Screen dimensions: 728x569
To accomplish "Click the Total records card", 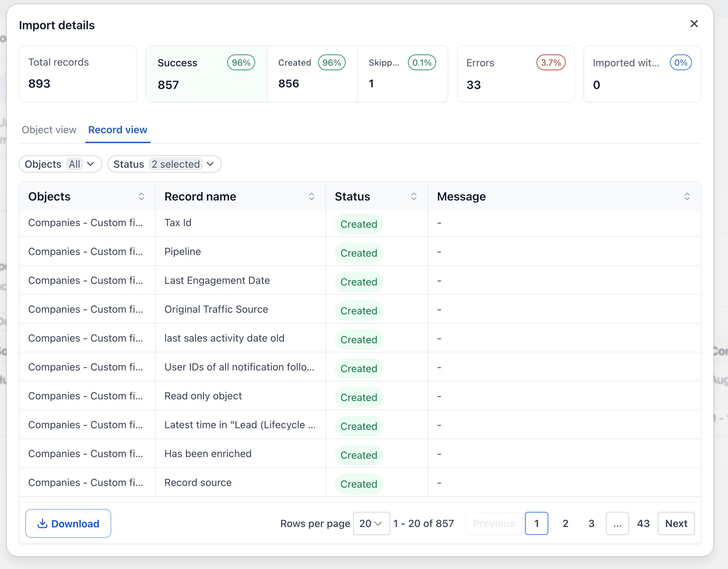I will tap(78, 74).
